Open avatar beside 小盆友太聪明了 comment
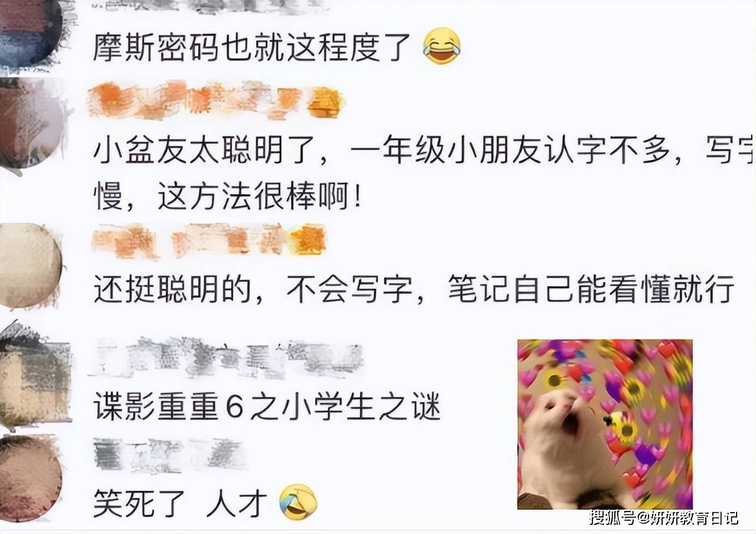This screenshot has height=534, width=756. [x=31, y=125]
